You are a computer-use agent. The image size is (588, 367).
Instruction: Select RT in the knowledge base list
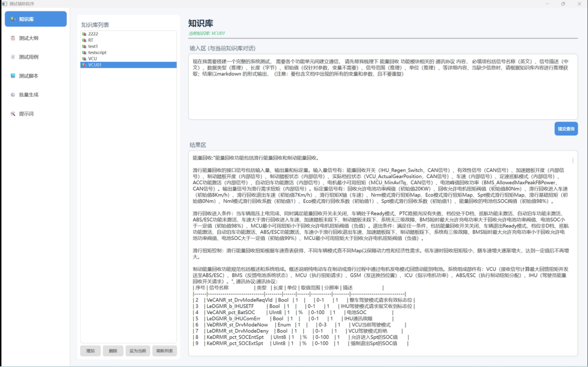[x=91, y=40]
